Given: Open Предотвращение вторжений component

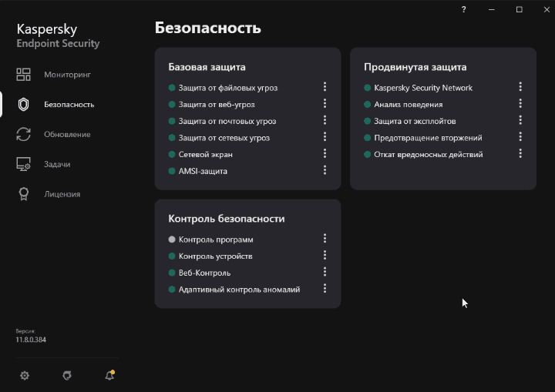Looking at the screenshot, I should [428, 138].
